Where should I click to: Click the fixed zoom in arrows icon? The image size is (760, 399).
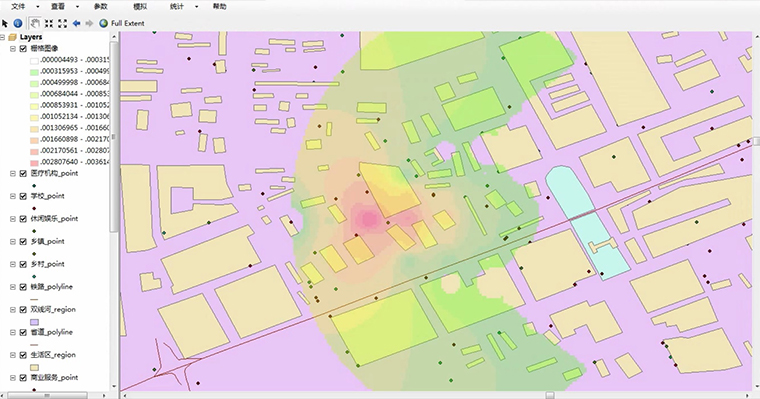[49, 23]
